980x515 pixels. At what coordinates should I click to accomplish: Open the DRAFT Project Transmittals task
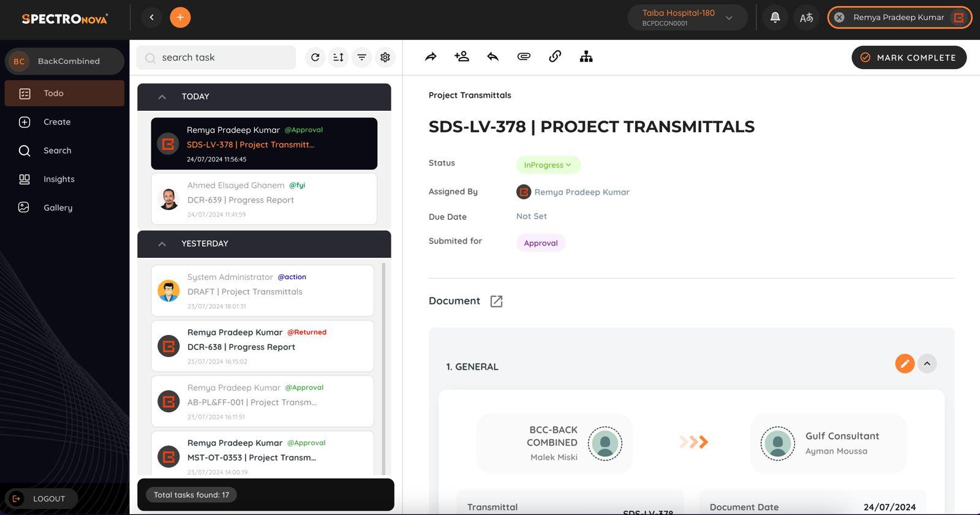point(262,291)
